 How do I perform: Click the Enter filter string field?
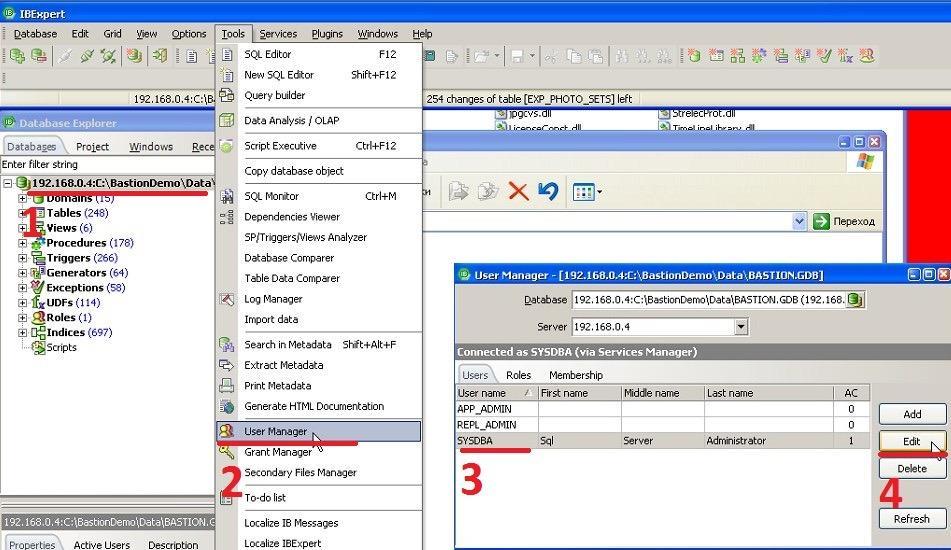click(107, 164)
